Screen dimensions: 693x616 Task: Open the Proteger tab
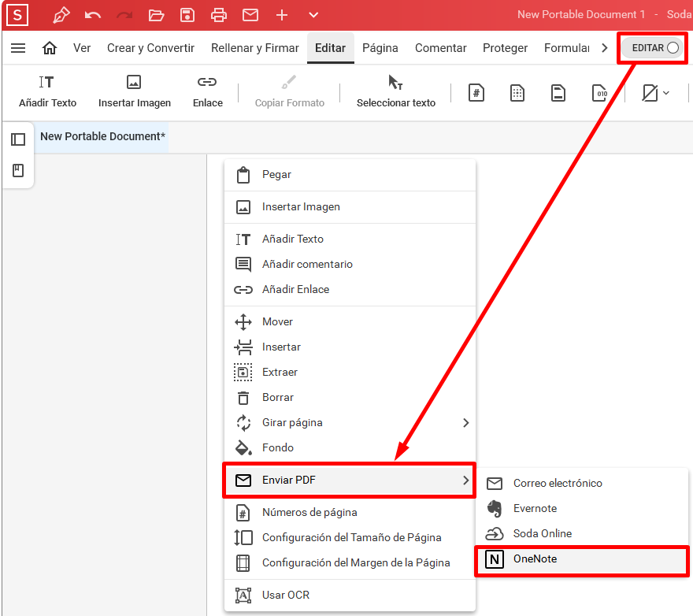(x=505, y=48)
